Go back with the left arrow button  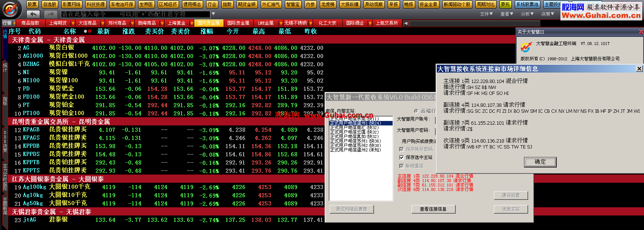(x=33, y=14)
